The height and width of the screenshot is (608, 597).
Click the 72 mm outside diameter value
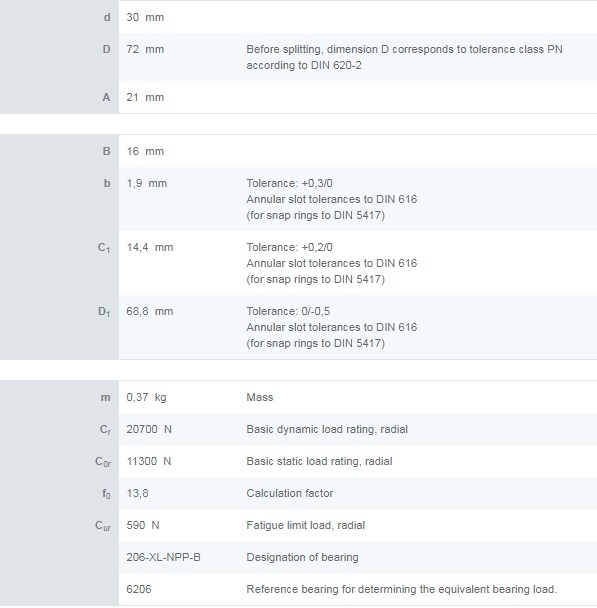[x=145, y=50]
